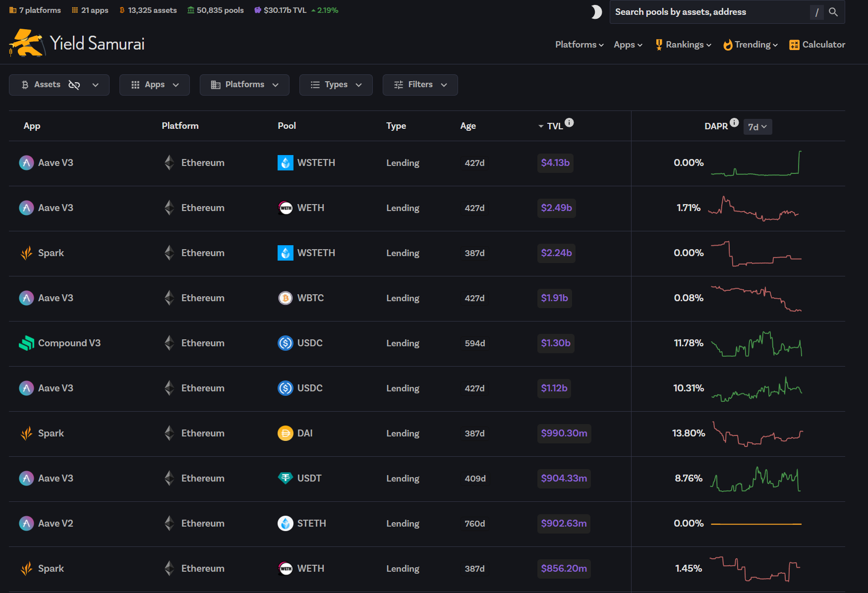The height and width of the screenshot is (593, 868).
Task: Click the DAPR info icon
Action: (x=734, y=122)
